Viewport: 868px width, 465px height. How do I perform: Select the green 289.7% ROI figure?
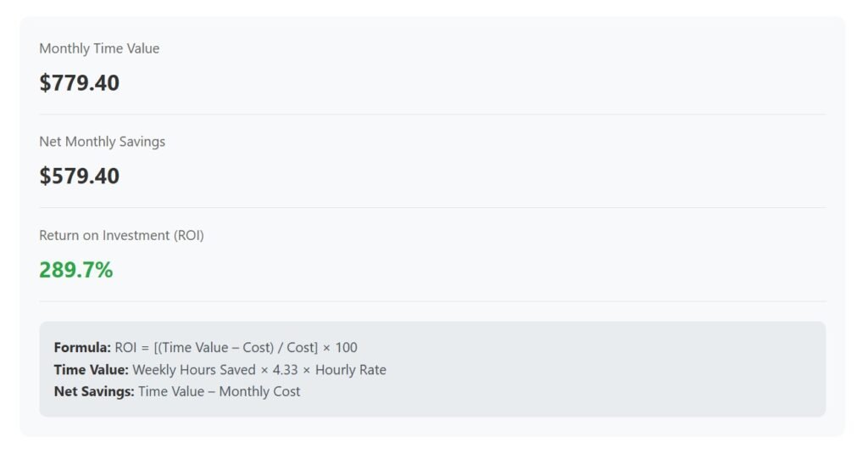pyautogui.click(x=75, y=270)
